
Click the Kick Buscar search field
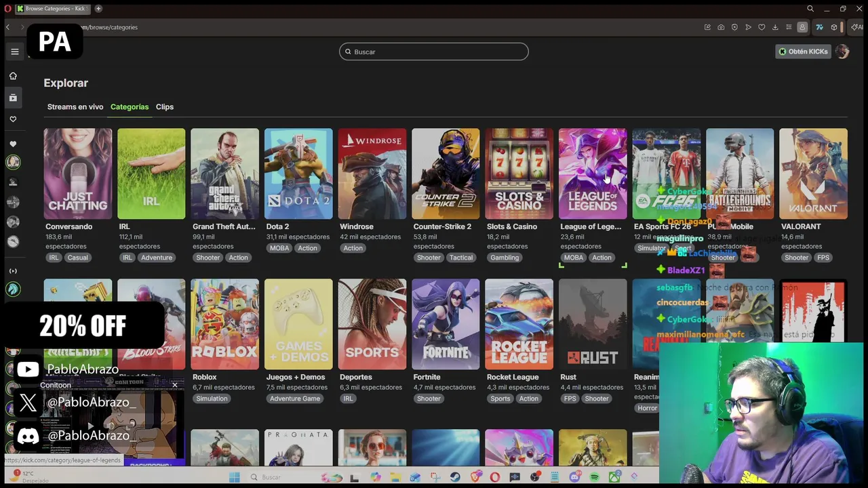tap(434, 52)
